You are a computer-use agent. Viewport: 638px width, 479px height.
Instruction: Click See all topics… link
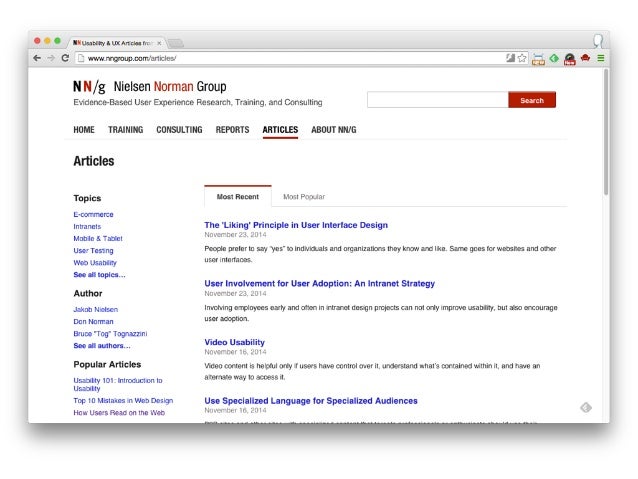99,275
